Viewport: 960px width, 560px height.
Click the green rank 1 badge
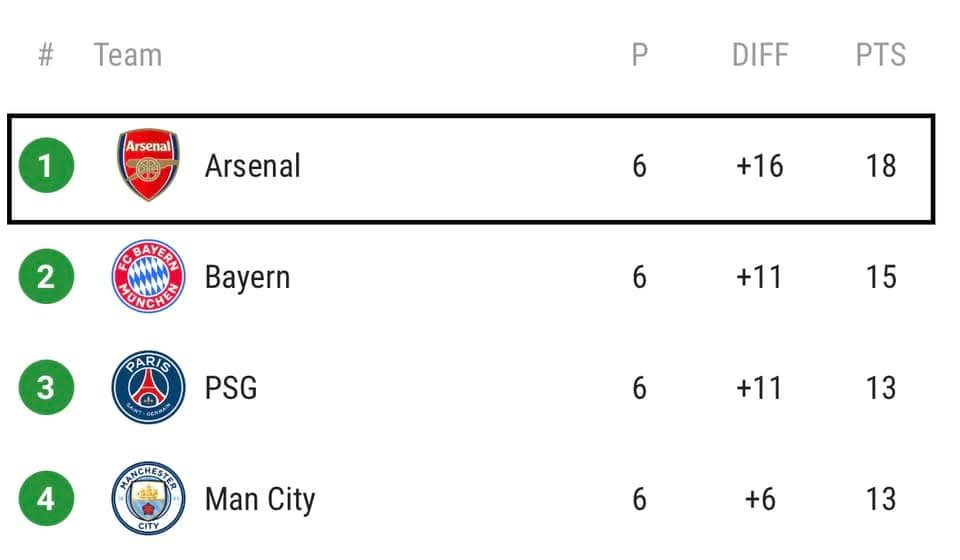(x=46, y=166)
